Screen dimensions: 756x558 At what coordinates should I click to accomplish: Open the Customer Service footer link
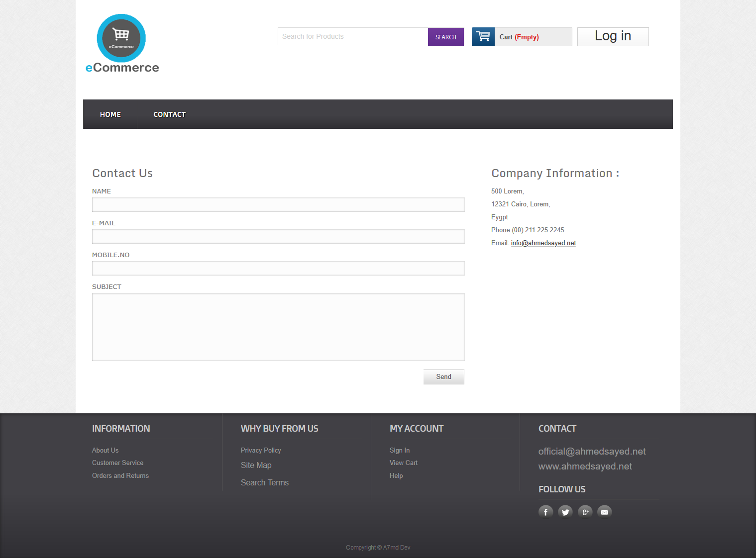(117, 463)
